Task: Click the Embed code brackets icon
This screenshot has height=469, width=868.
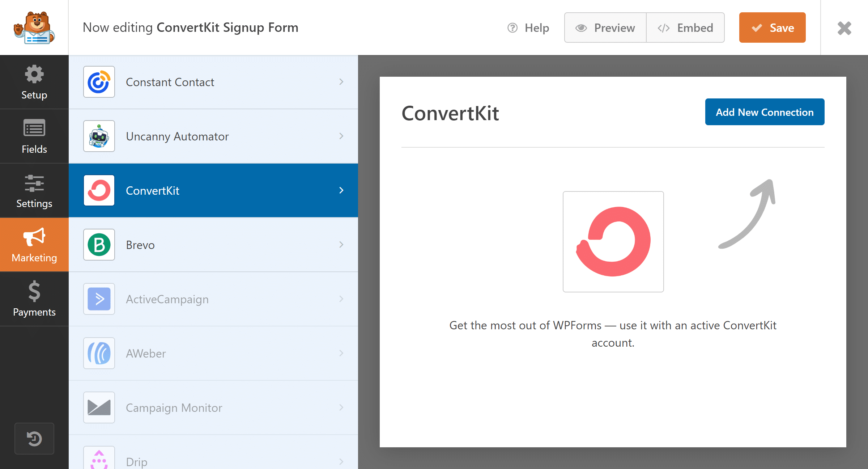Action: [x=664, y=28]
